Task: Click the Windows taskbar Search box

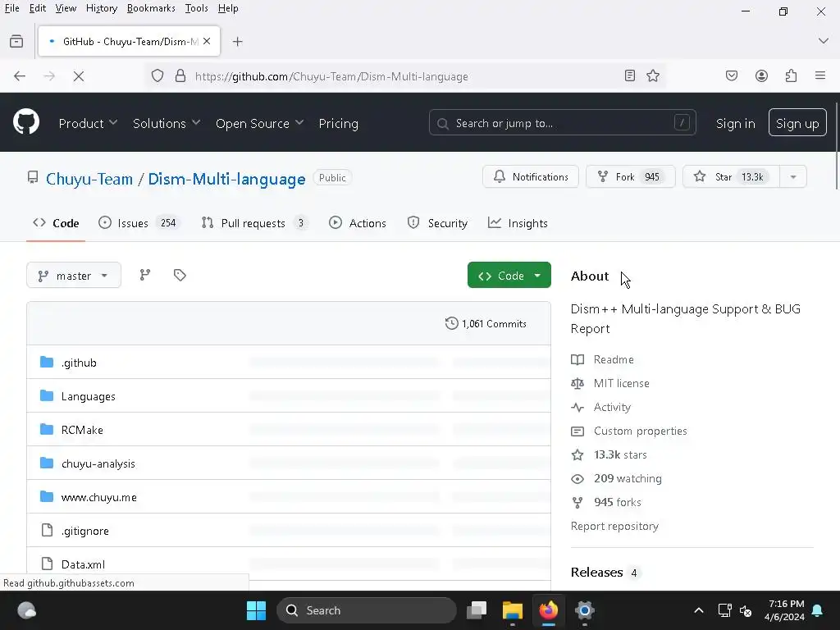Action: pos(367,610)
